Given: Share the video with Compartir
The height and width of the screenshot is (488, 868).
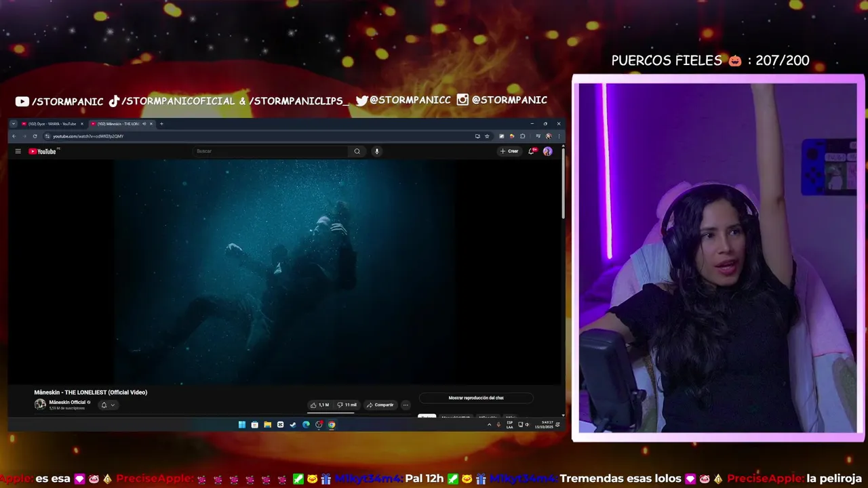Looking at the screenshot, I should click(x=380, y=405).
